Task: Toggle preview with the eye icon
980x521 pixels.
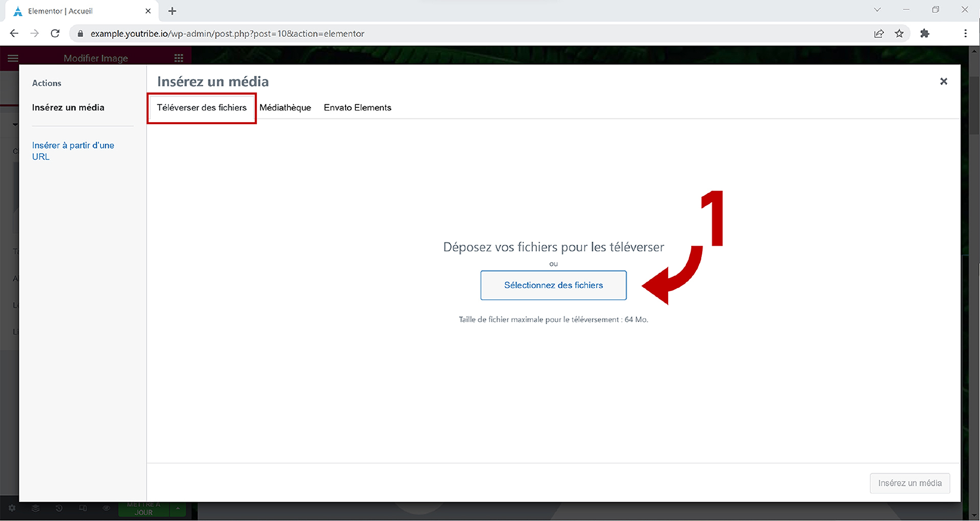Action: point(106,508)
